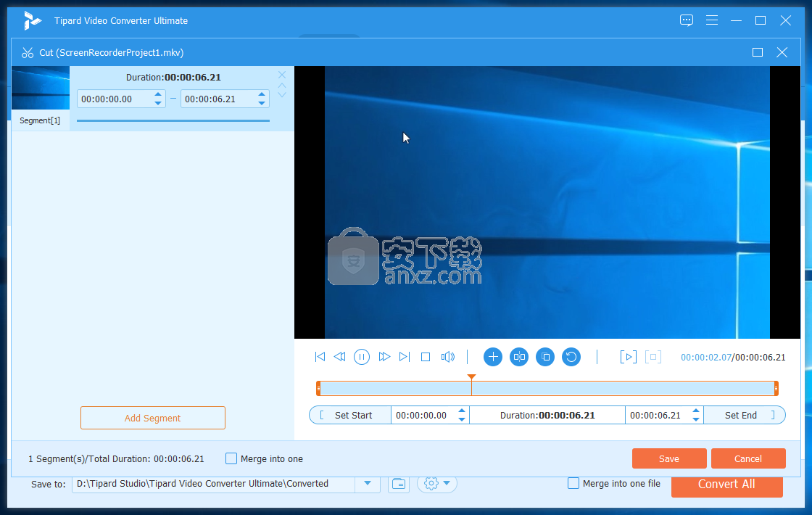
Task: Click the left trim handle
Action: click(318, 388)
